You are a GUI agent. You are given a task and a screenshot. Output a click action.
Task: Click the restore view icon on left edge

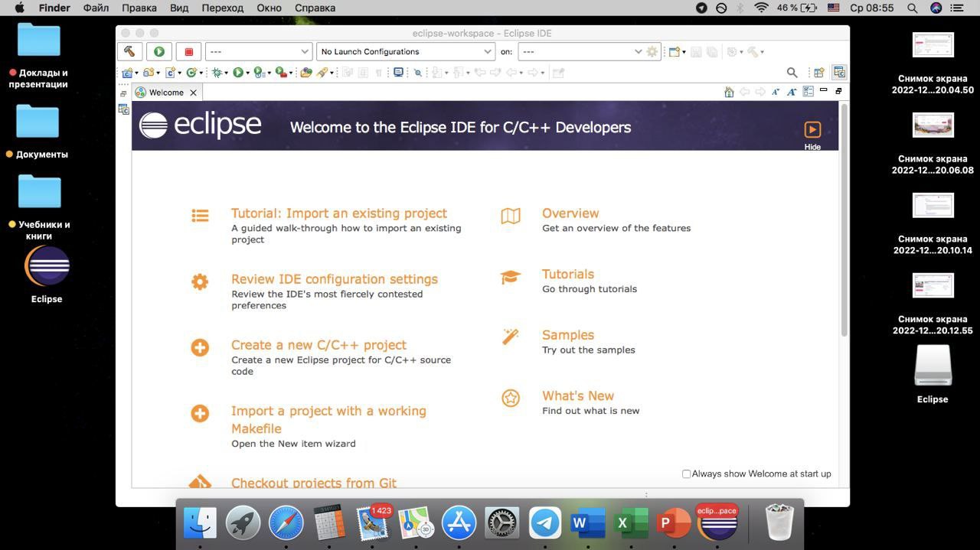pyautogui.click(x=123, y=93)
